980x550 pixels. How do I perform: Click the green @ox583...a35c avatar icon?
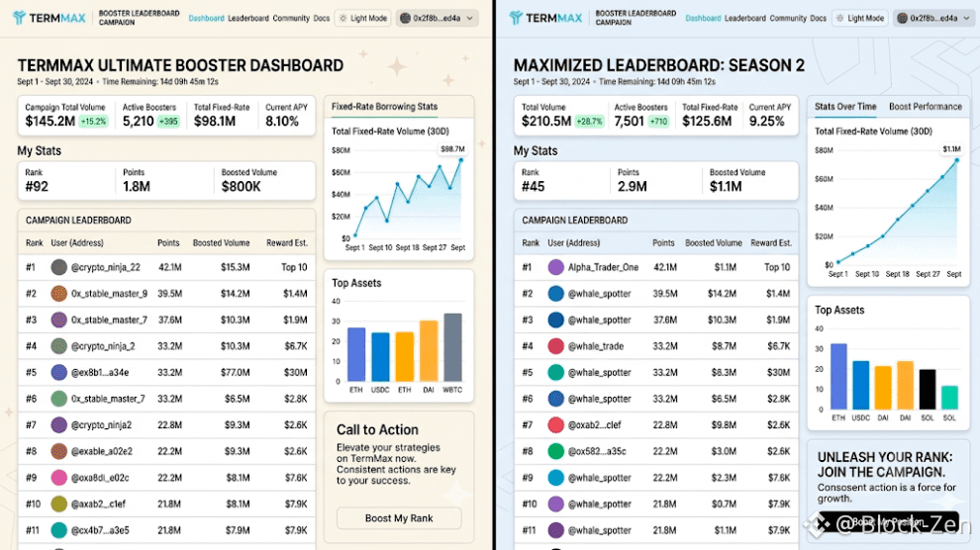coord(555,451)
